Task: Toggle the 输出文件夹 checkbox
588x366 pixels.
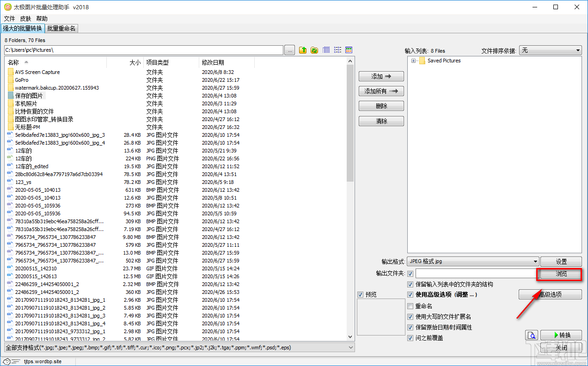Action: (x=410, y=274)
